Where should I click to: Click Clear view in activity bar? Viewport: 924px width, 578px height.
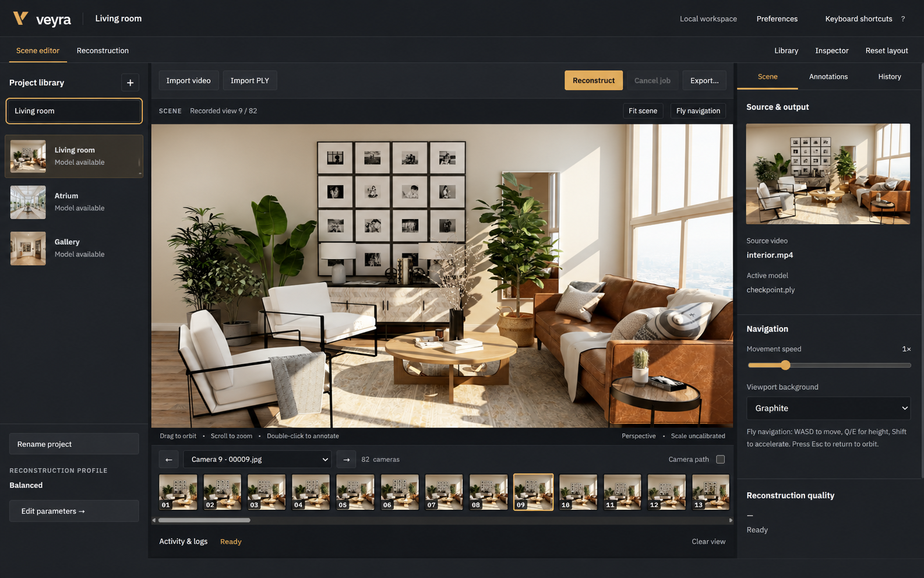(x=708, y=542)
